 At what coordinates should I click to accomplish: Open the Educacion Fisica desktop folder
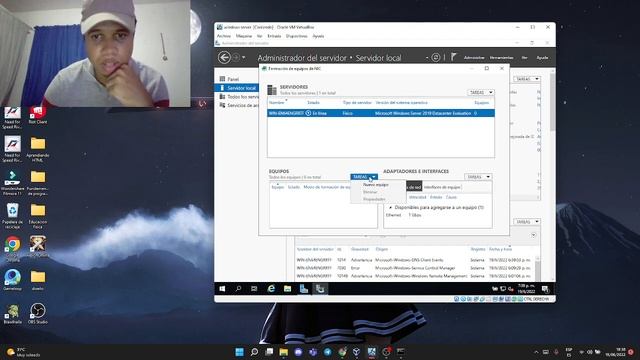point(38,215)
